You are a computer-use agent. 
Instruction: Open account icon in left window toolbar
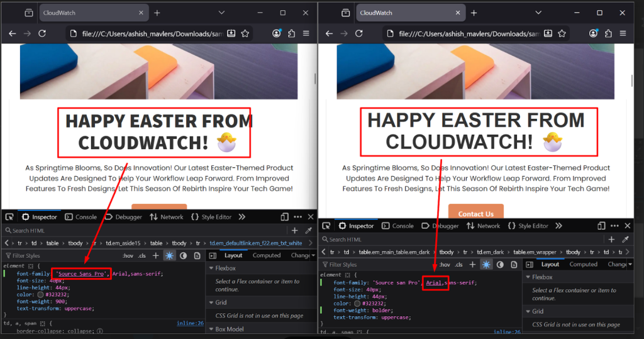click(x=277, y=33)
